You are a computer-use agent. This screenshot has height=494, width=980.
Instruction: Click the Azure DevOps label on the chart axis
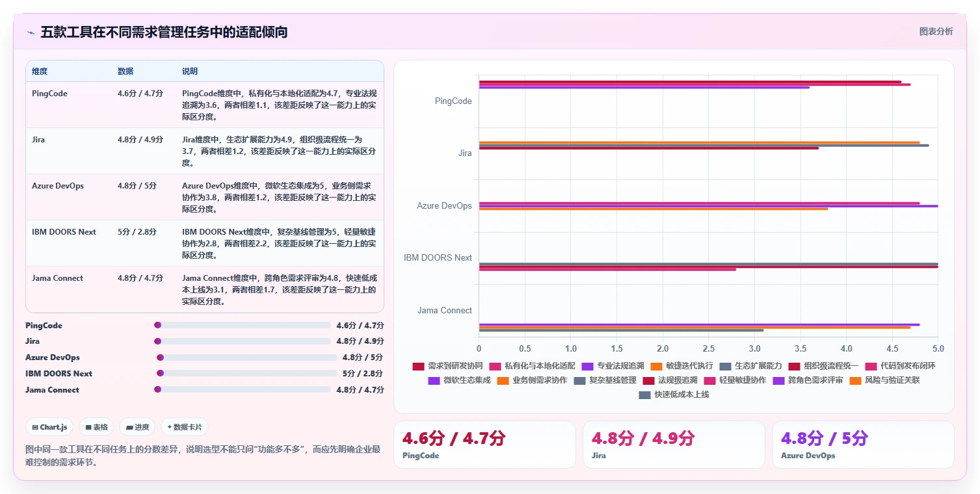[x=445, y=205]
